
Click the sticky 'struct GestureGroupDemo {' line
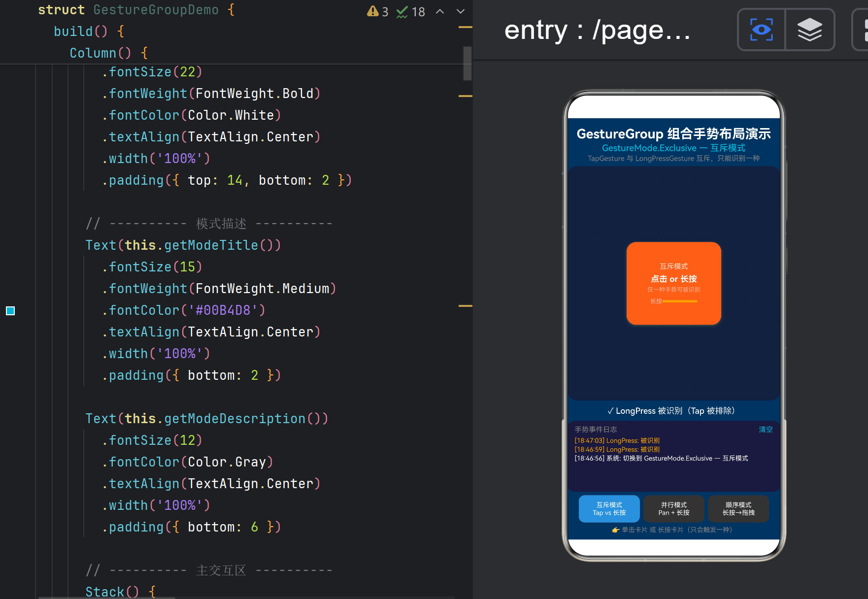click(136, 10)
